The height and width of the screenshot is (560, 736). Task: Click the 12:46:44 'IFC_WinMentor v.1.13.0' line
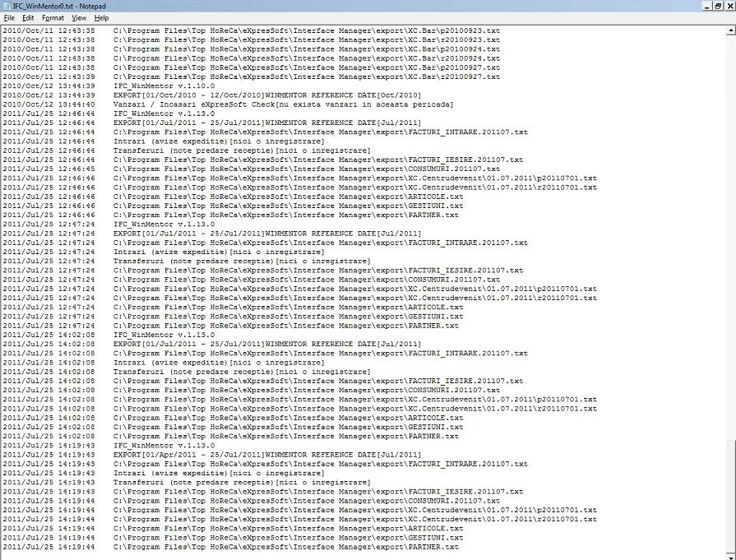(x=109, y=113)
